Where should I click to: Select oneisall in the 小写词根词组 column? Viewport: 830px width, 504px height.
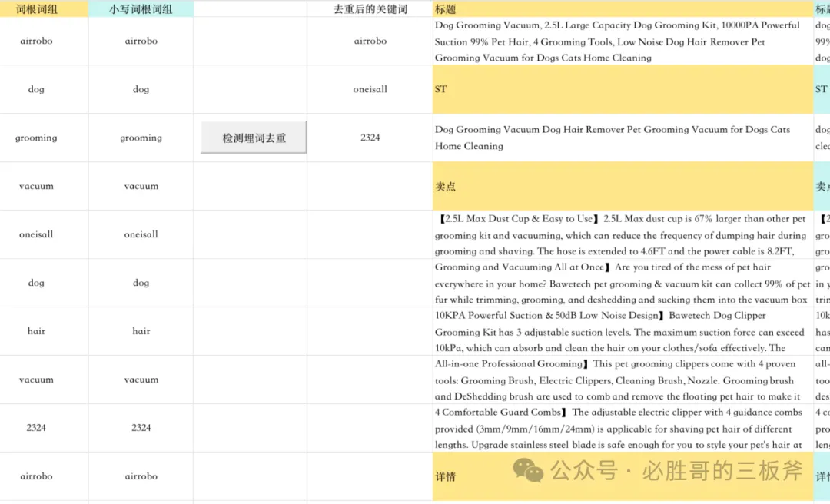(141, 234)
